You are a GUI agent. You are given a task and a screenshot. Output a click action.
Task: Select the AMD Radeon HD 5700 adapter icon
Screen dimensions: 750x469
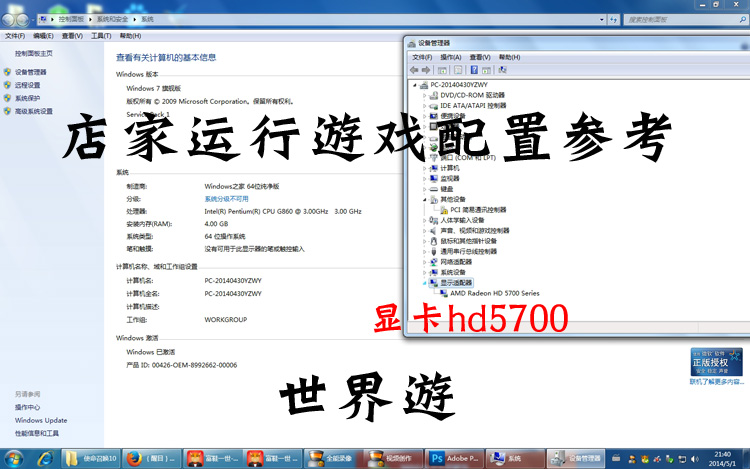(444, 293)
